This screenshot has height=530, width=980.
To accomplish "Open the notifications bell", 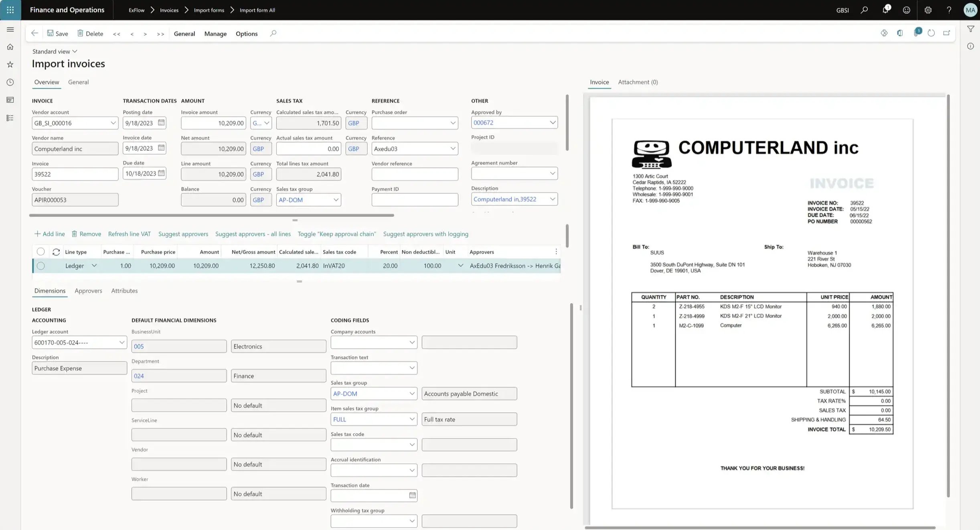I will coord(885,10).
